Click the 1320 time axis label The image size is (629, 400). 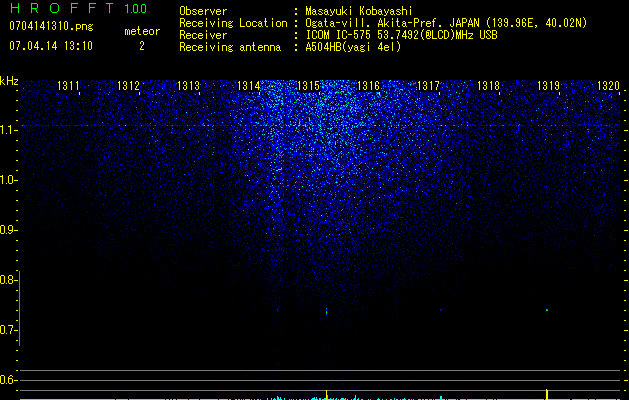click(x=609, y=85)
